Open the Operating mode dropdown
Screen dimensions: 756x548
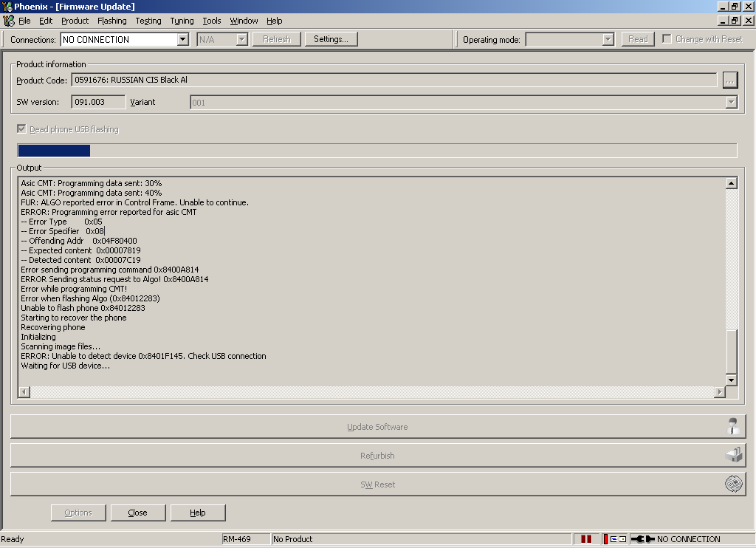click(x=608, y=39)
